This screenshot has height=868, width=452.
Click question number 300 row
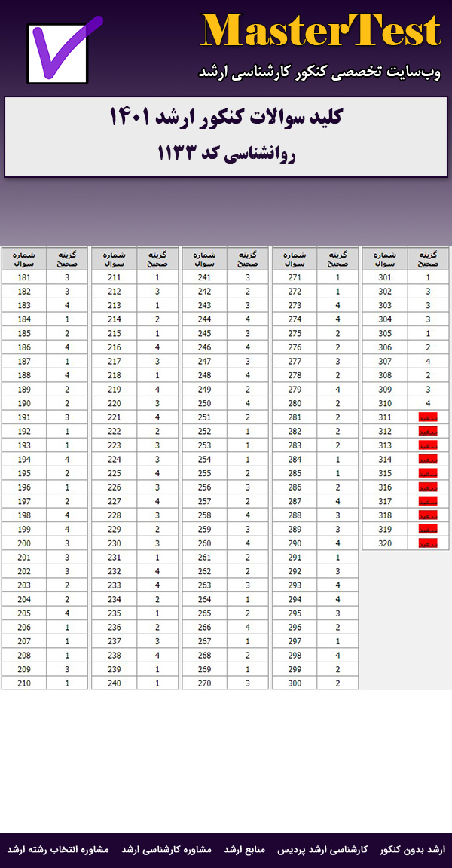tap(295, 683)
